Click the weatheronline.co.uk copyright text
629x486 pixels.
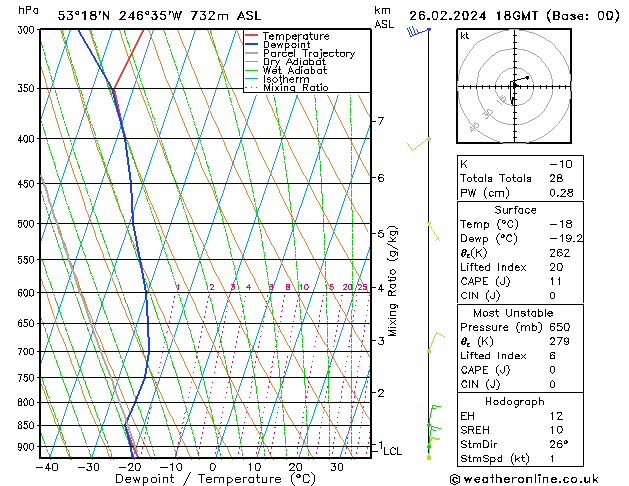click(524, 479)
